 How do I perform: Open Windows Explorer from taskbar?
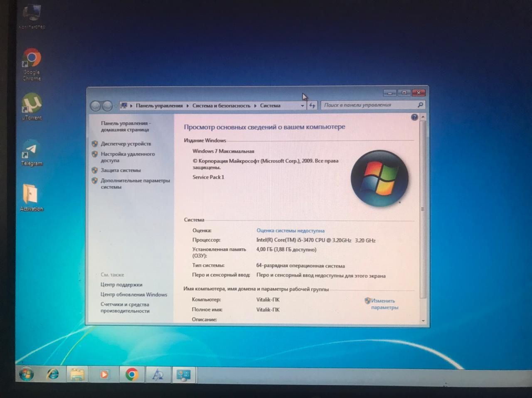[78, 375]
